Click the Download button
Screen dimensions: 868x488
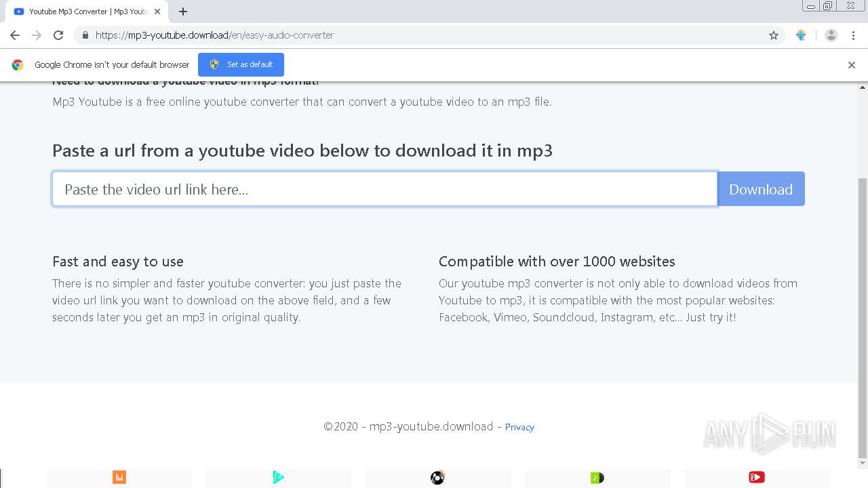tap(761, 189)
